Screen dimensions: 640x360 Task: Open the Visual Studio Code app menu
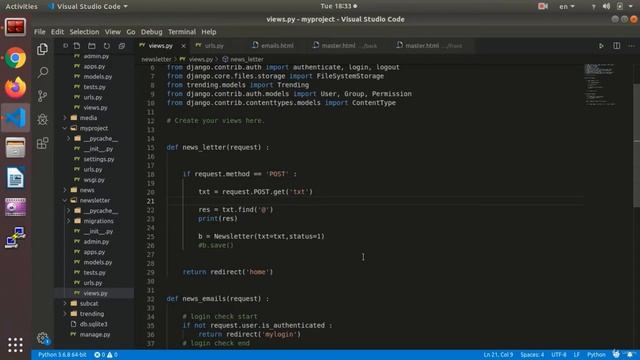tap(88, 6)
